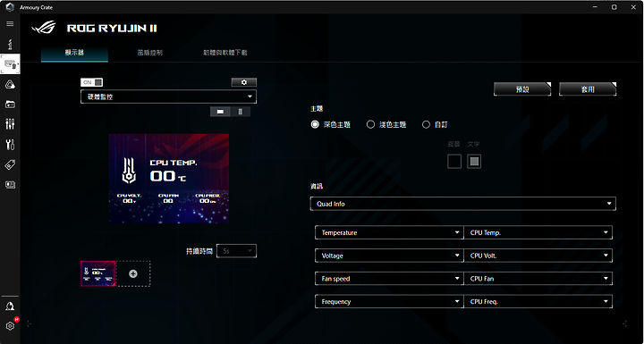Click the Armoury Crate title bar logo

coord(10,7)
